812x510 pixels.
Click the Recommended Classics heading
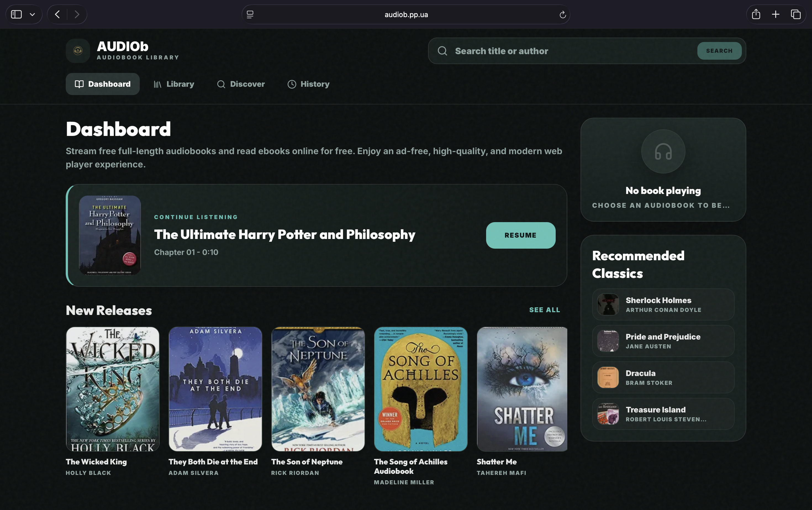tap(638, 264)
